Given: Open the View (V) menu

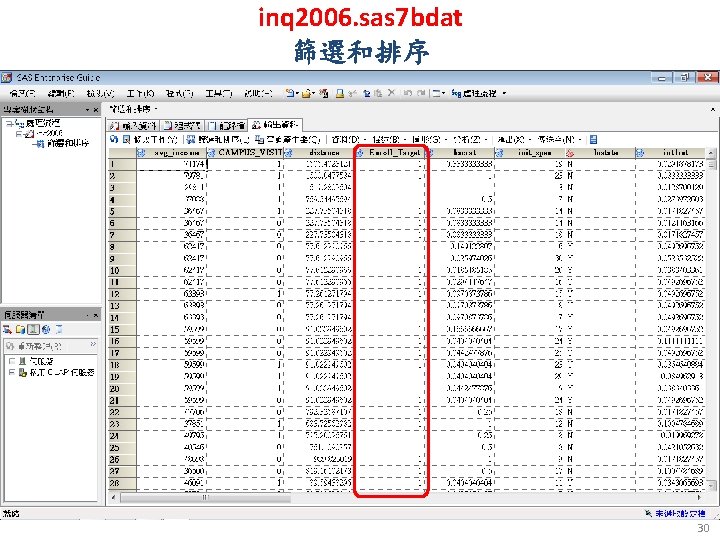Looking at the screenshot, I should [x=100, y=94].
